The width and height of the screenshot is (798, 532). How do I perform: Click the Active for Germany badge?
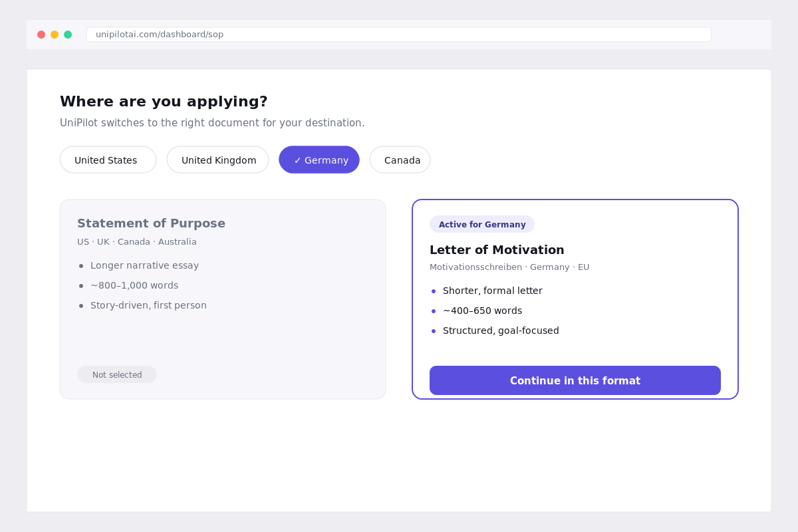[482, 224]
